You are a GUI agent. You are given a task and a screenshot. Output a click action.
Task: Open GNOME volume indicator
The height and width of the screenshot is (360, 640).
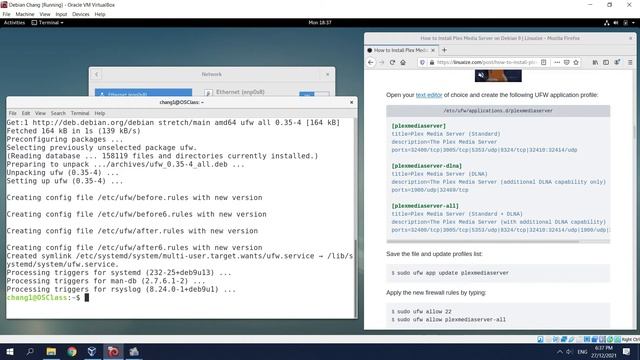pos(616,23)
